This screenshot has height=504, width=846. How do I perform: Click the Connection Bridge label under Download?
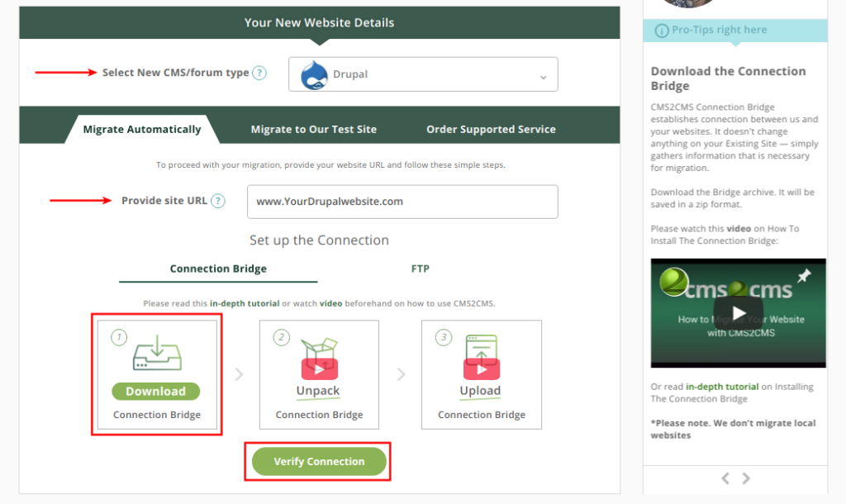(x=157, y=415)
